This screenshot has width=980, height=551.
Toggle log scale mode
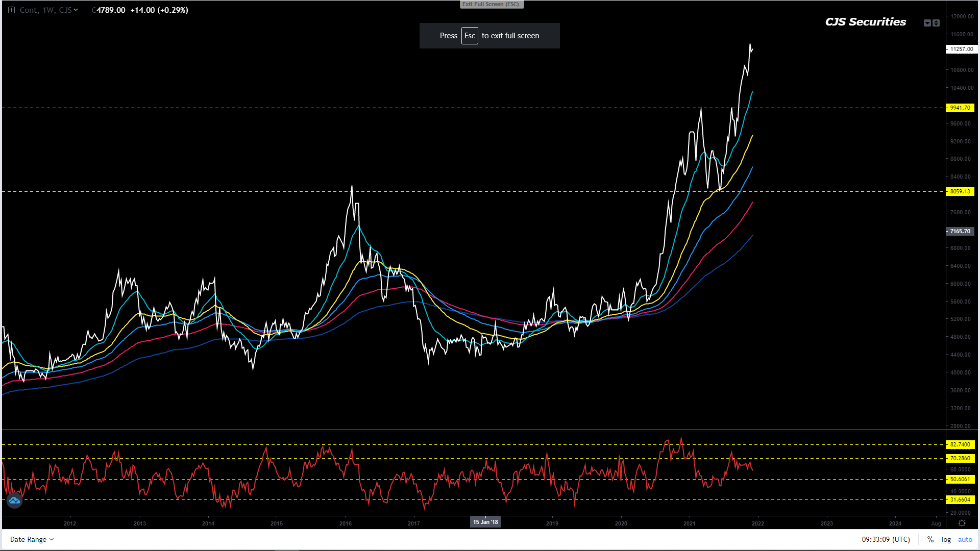(946, 539)
